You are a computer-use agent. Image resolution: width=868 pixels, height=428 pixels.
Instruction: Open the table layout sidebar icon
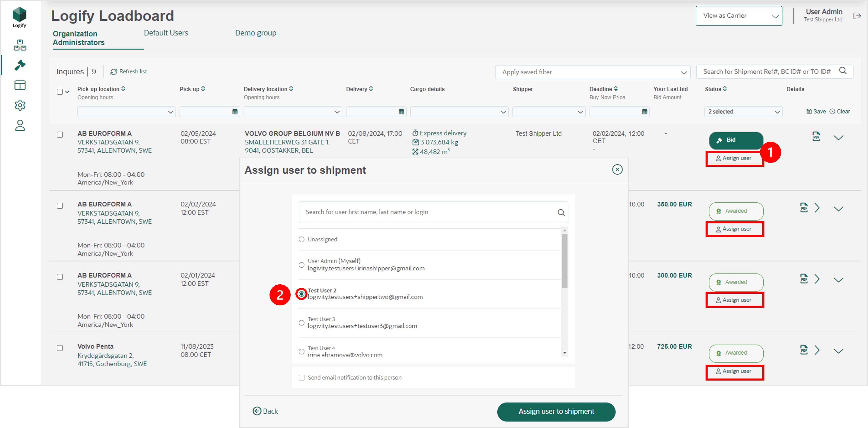[x=20, y=85]
